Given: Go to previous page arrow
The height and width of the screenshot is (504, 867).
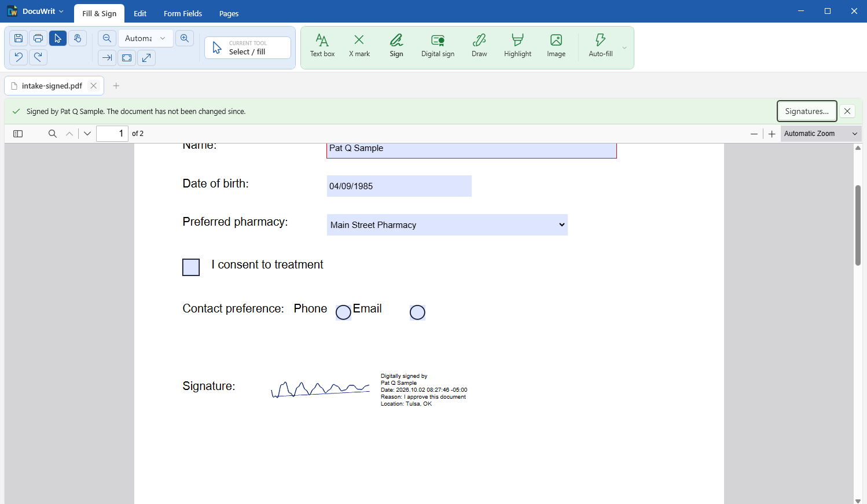Looking at the screenshot, I should 69,134.
